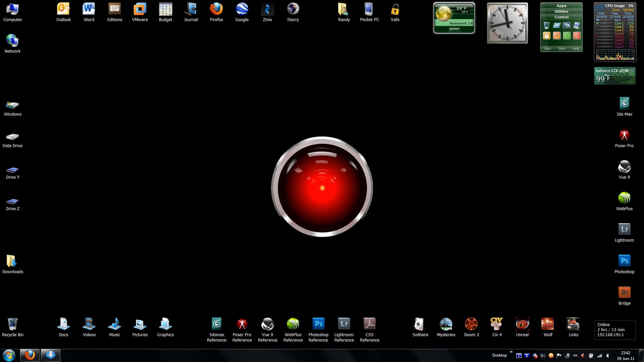Open the Computer icon
644x362 pixels.
coord(12,12)
